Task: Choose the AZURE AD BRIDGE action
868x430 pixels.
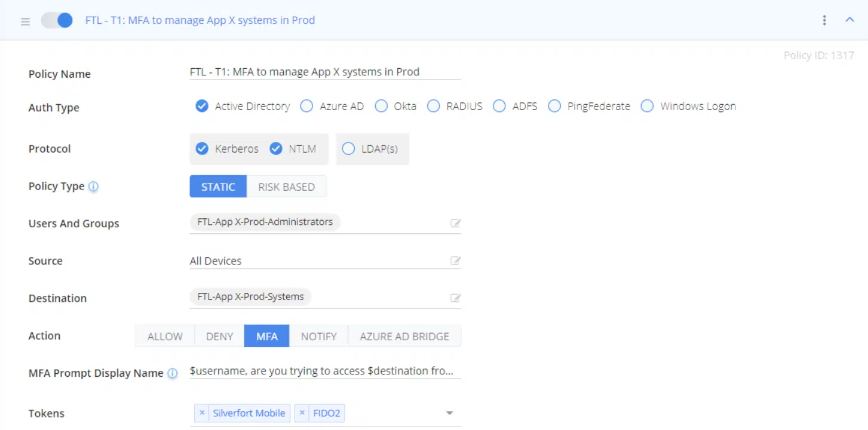Action: point(404,336)
